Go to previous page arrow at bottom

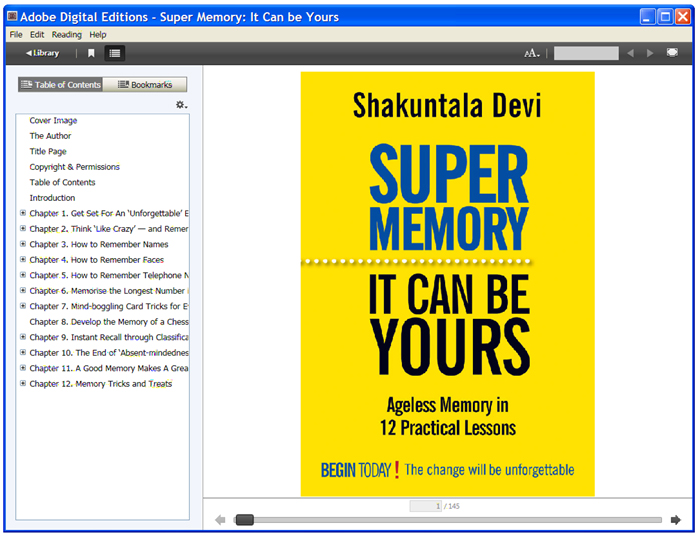[x=220, y=520]
